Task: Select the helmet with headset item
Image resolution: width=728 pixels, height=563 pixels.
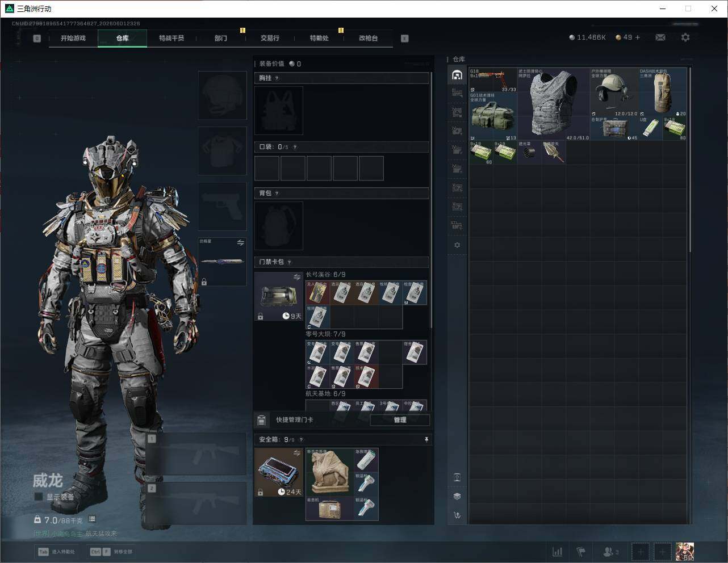Action: point(614,92)
